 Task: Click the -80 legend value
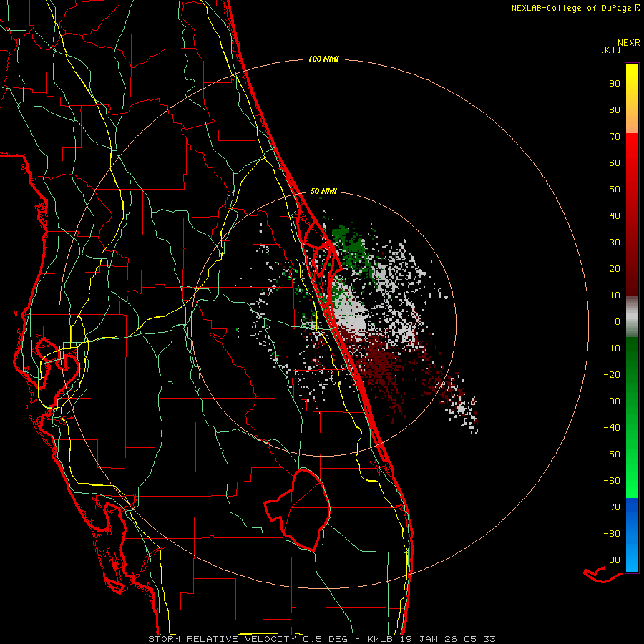[x=612, y=534]
